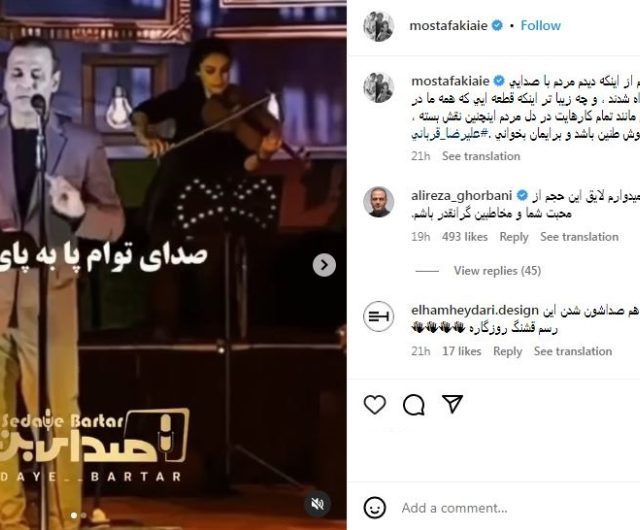
Task: Open comments via speech bubble icon
Action: tap(414, 405)
